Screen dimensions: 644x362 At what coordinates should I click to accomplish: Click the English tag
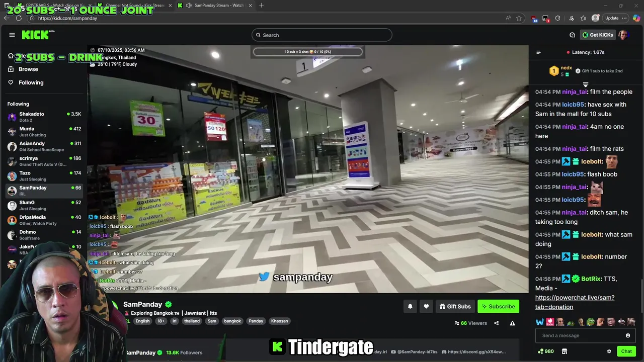pyautogui.click(x=142, y=321)
